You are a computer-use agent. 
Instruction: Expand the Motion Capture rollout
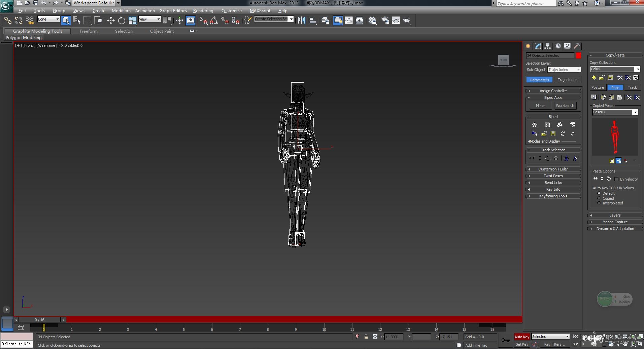[x=615, y=222]
